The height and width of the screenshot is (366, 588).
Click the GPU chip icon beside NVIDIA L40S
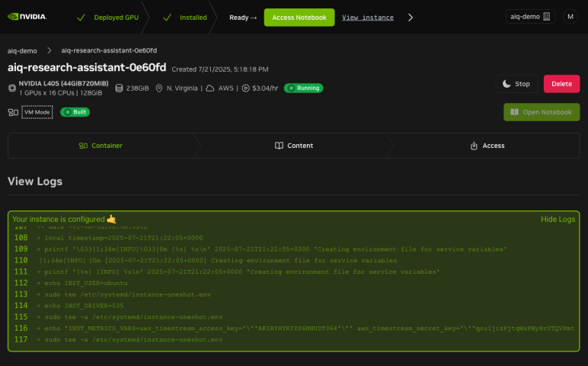[x=12, y=88]
